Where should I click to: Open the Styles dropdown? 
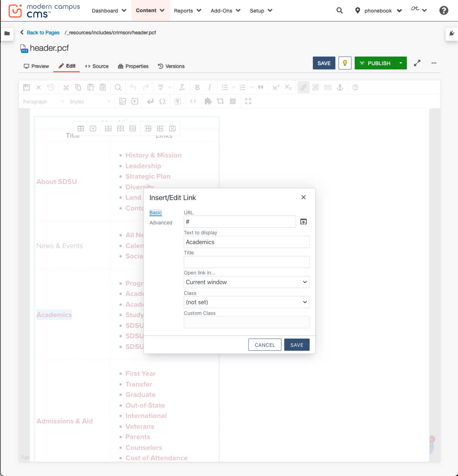coord(90,102)
